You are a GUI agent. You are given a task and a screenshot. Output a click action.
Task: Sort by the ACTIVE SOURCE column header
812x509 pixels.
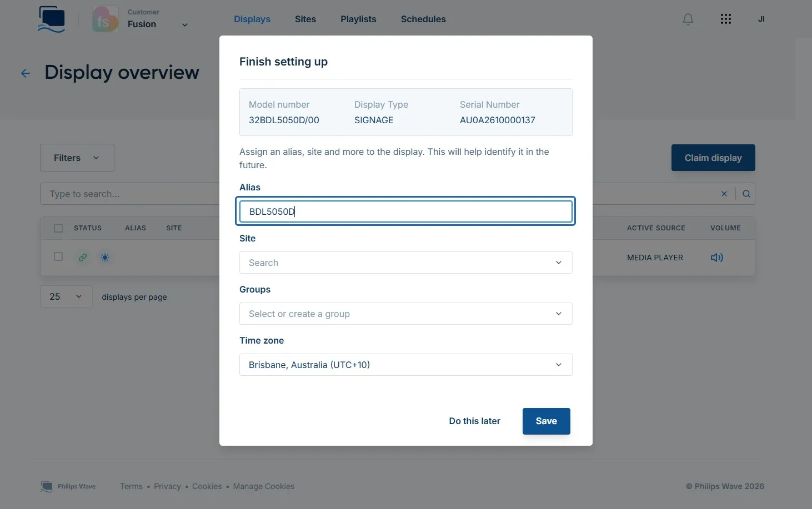pyautogui.click(x=656, y=228)
